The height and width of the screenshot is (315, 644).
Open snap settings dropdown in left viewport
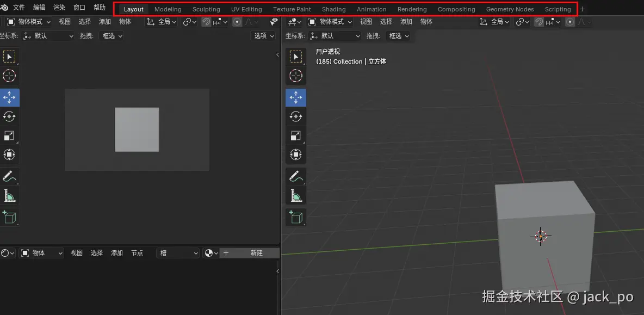220,22
